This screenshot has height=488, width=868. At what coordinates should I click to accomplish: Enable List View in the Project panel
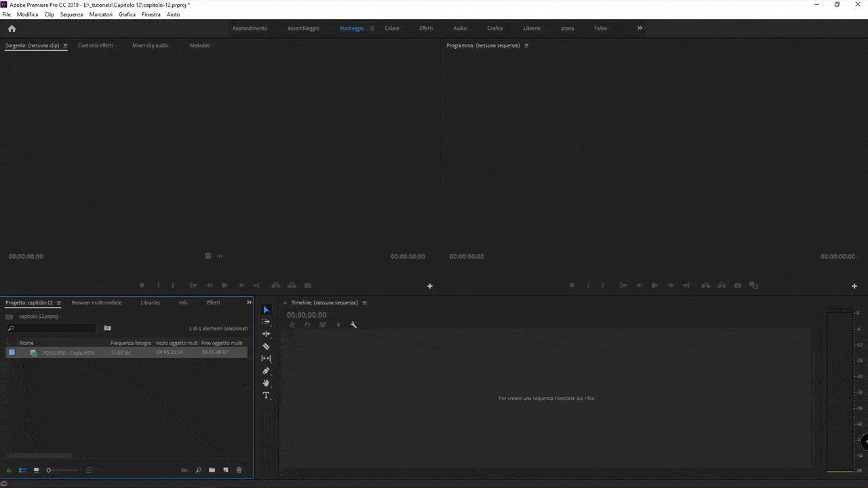(22, 470)
